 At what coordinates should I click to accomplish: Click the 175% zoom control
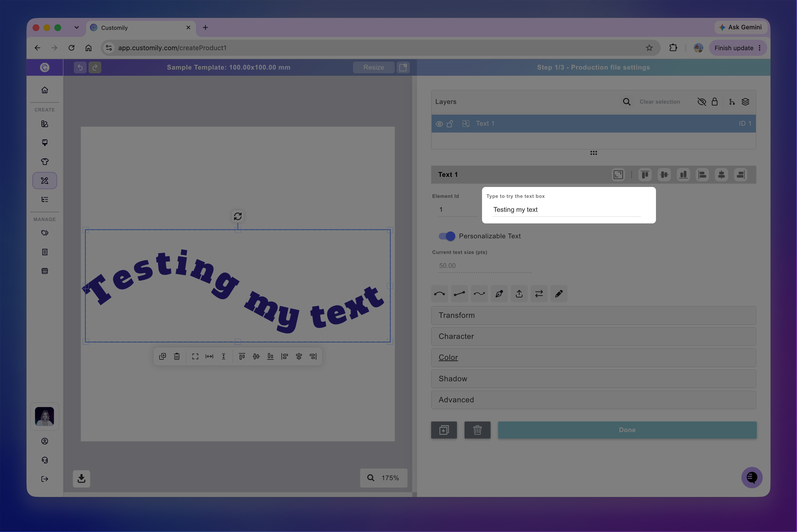pos(383,478)
